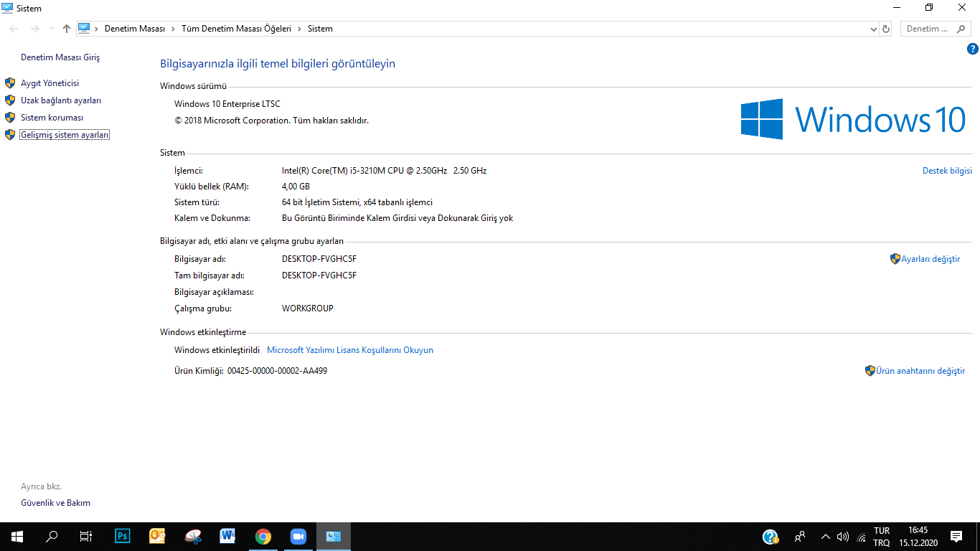Select DESKTOP-FVGHC5F next to Bilgisayar adı

[x=319, y=259]
